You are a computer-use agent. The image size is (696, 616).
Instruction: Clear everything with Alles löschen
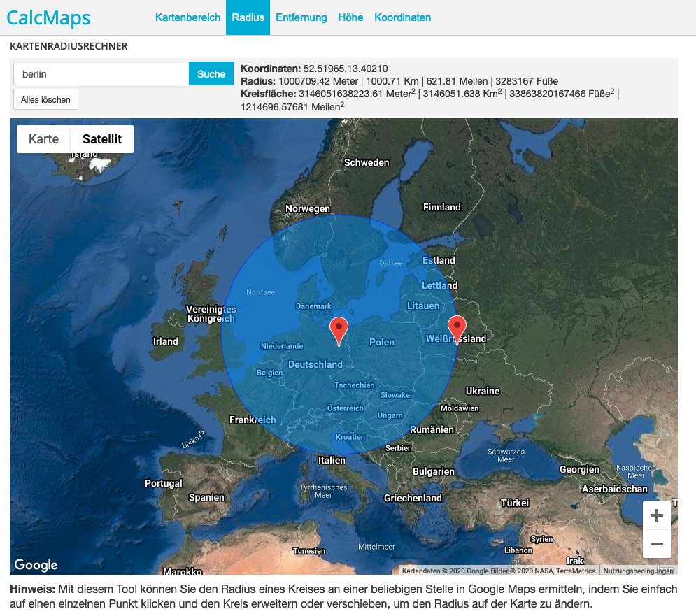pyautogui.click(x=45, y=99)
